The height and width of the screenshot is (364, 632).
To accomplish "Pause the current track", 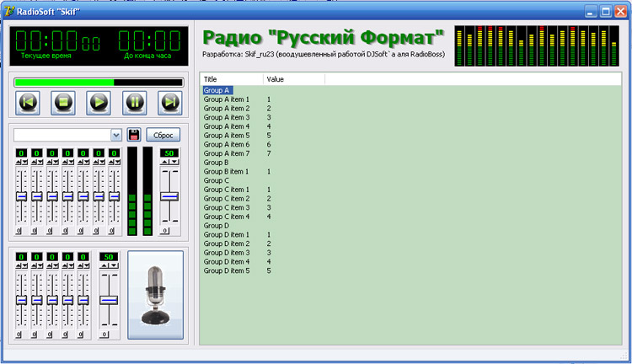I will click(x=134, y=103).
